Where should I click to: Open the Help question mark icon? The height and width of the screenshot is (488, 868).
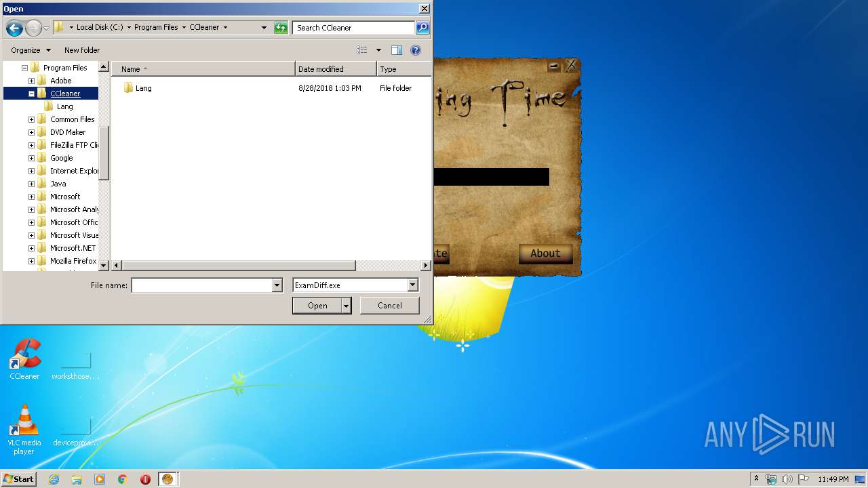pos(416,50)
